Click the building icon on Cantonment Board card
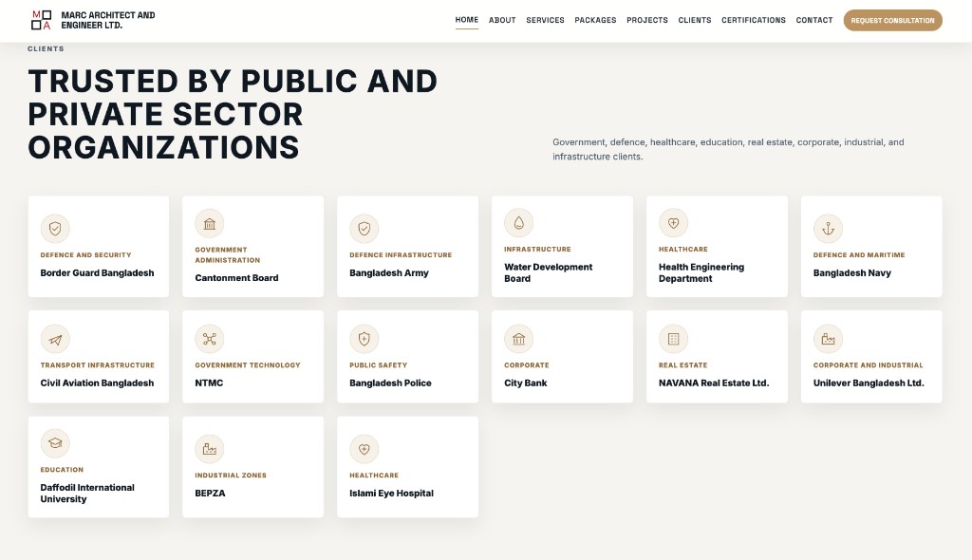 [210, 223]
